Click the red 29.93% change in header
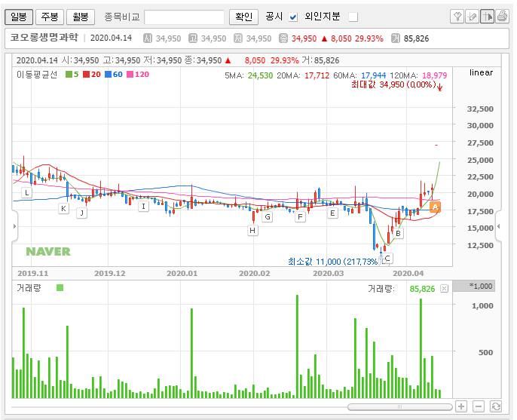 (369, 38)
